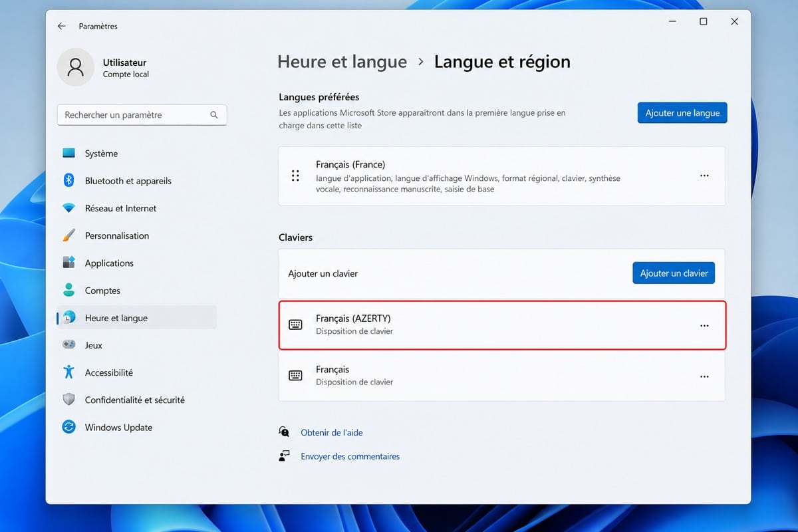798x532 pixels.
Task: Close the Paramètres window
Action: 734,21
